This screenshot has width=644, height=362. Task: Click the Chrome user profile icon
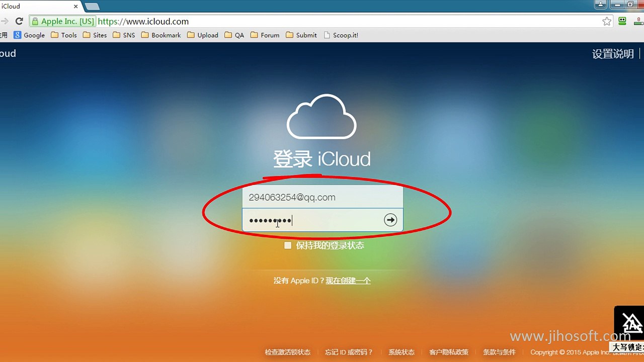[x=601, y=5]
